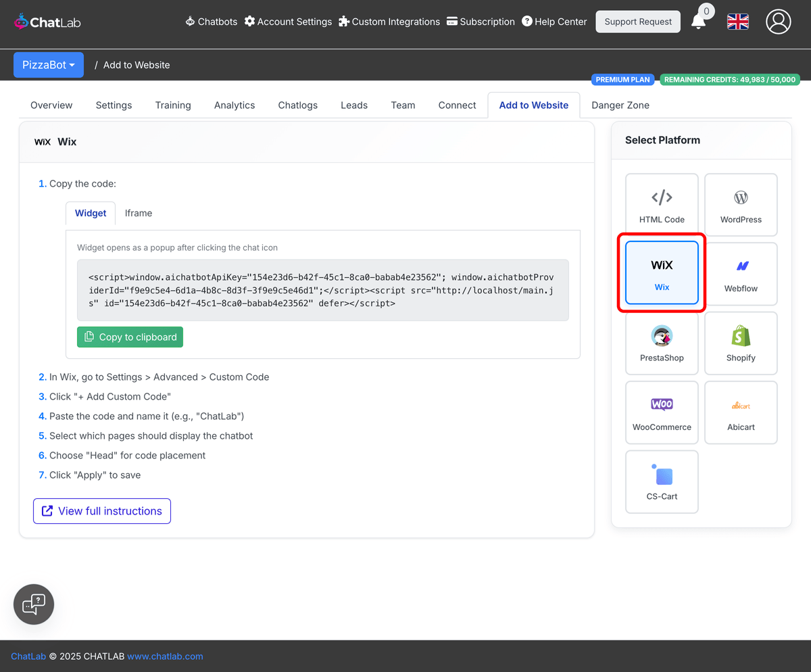Open the notifications bell

[701, 22]
